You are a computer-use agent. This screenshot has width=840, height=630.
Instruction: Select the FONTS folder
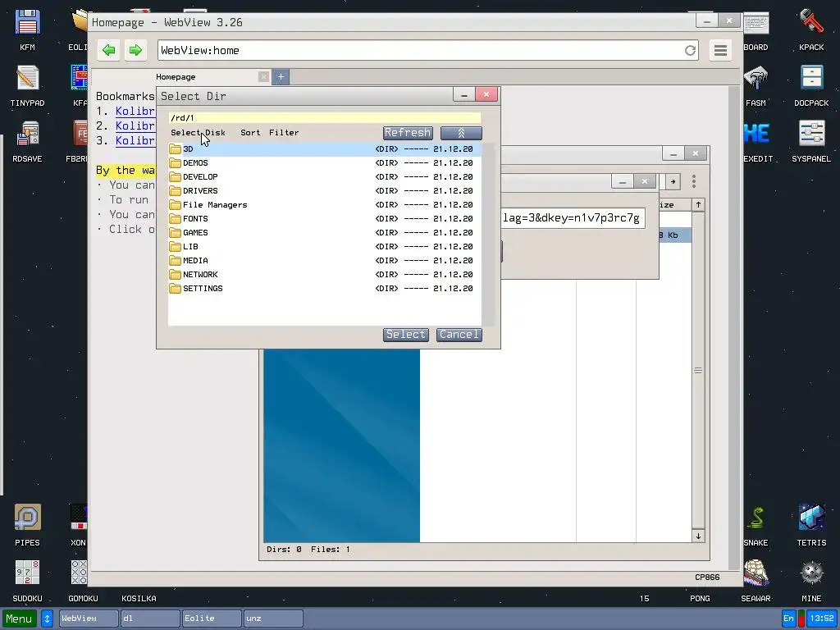coord(325,218)
